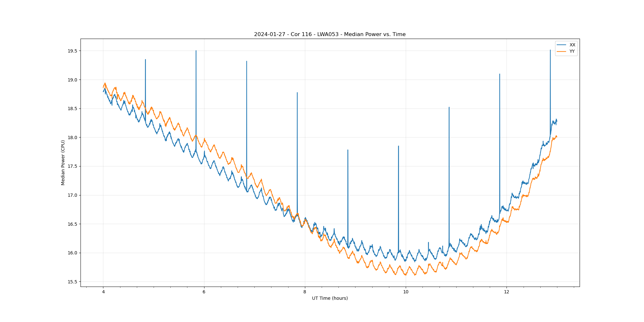
Task: Click the orange YY line sample in legend
Action: (x=562, y=51)
